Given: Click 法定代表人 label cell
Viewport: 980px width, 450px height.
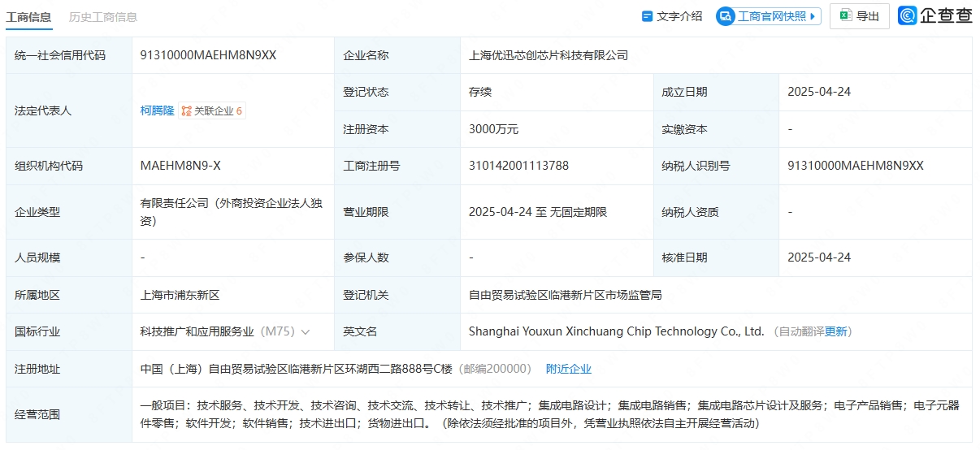Looking at the screenshot, I should coord(69,110).
